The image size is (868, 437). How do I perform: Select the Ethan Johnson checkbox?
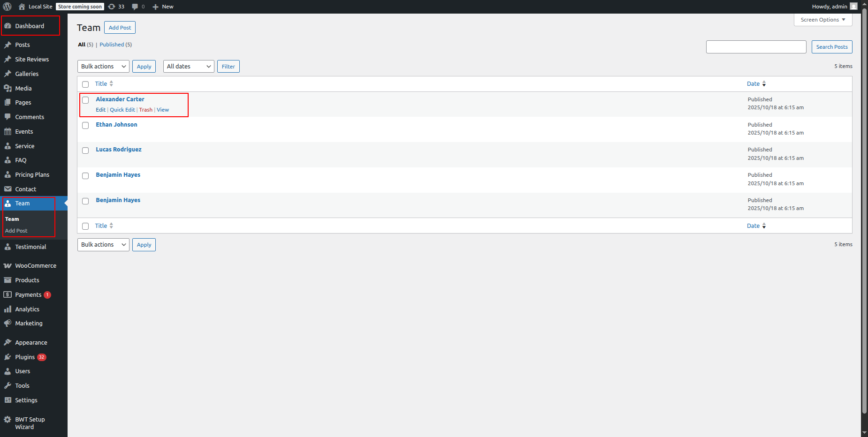click(85, 126)
